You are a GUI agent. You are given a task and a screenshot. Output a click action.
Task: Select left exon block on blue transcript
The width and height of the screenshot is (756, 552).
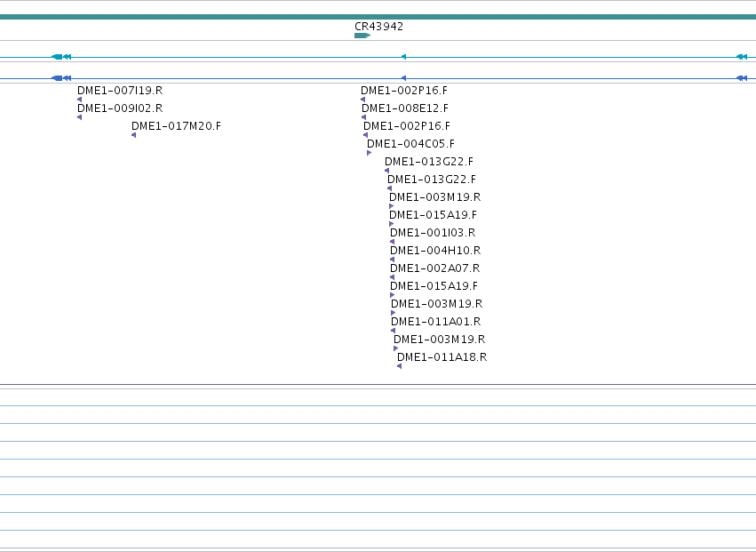(x=57, y=78)
